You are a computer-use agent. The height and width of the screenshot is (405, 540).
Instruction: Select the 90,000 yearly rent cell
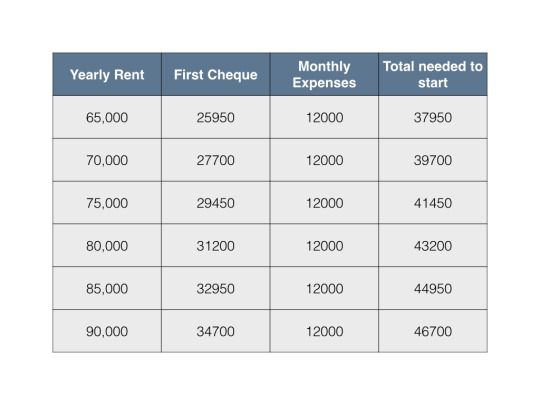tap(107, 331)
